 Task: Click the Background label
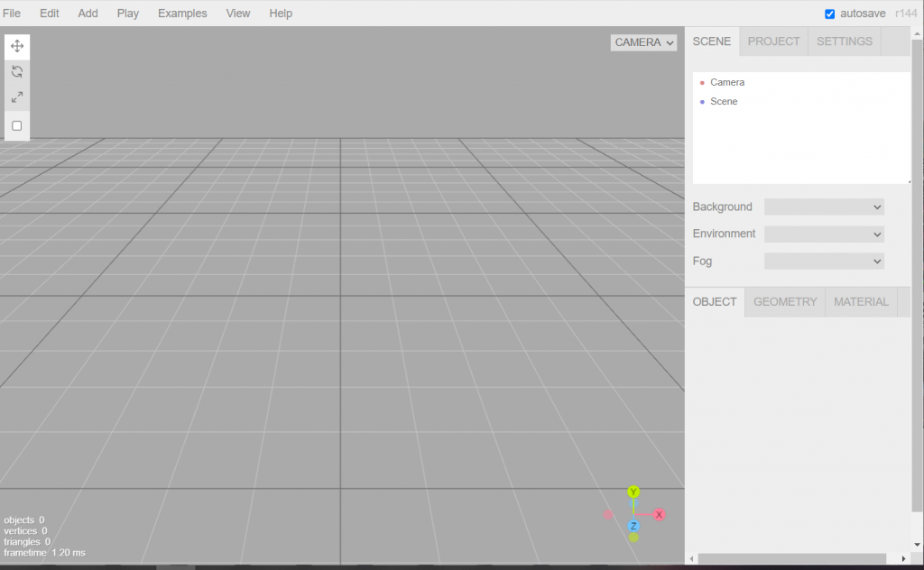click(723, 207)
